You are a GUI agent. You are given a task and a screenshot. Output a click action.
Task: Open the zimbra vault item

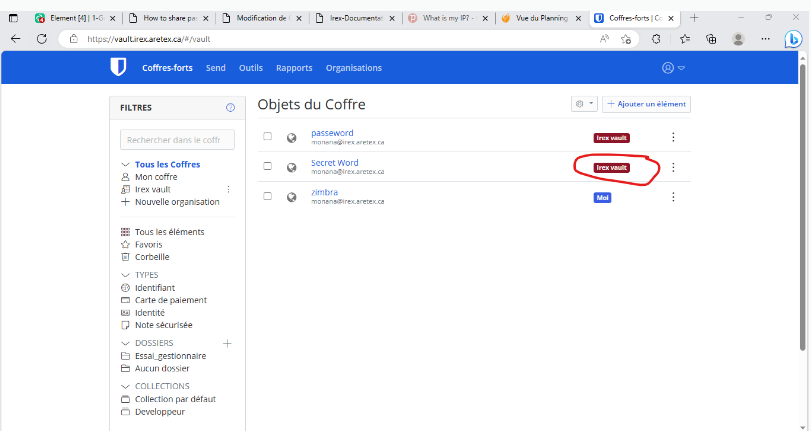(324, 192)
